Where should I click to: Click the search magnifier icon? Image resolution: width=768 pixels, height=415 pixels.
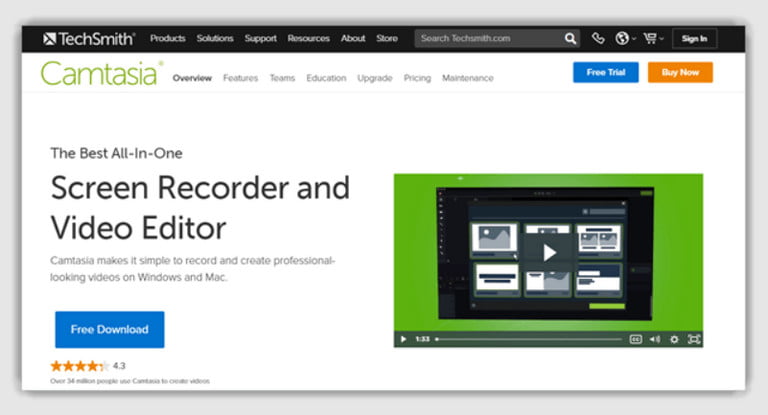click(x=570, y=39)
